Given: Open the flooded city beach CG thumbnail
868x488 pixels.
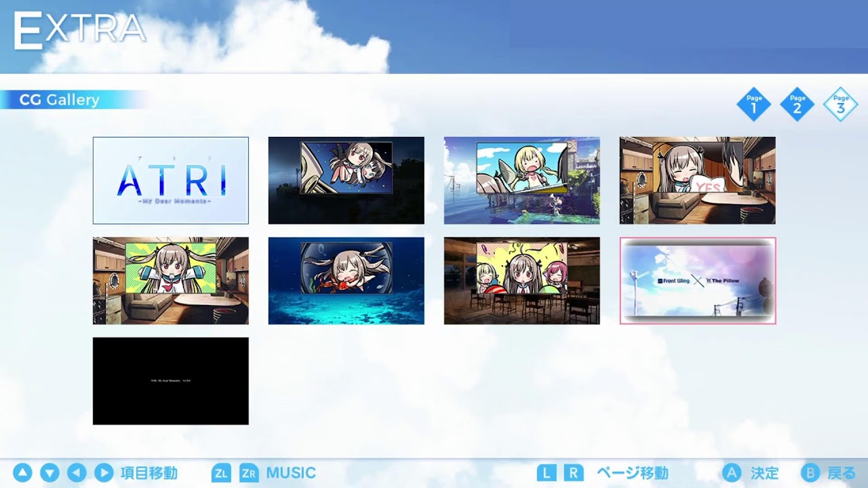Looking at the screenshot, I should [x=521, y=180].
